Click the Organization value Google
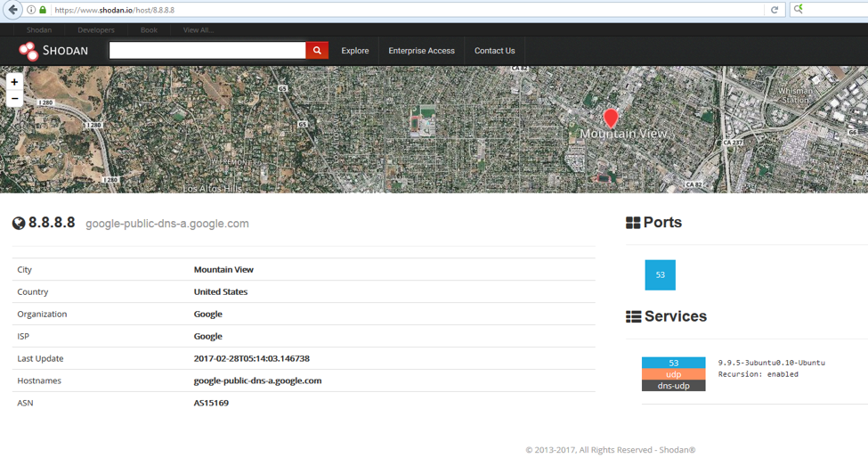868x458 pixels. (x=207, y=314)
